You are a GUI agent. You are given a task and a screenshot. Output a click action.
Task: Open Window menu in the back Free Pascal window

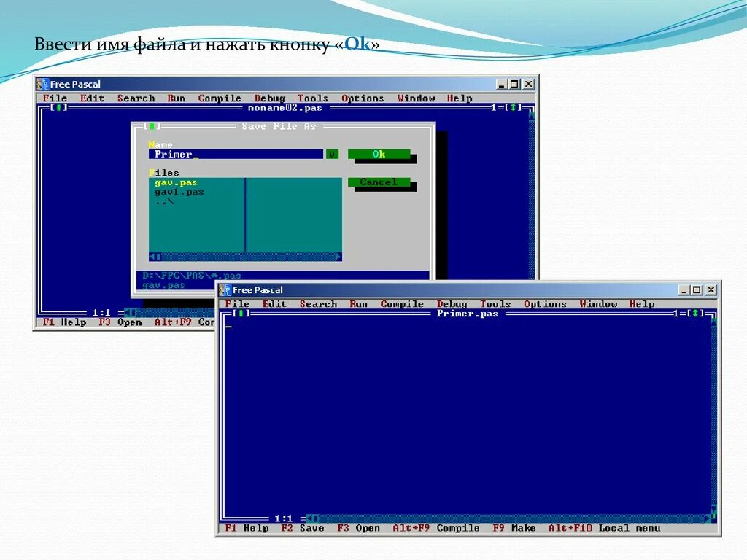[x=416, y=98]
